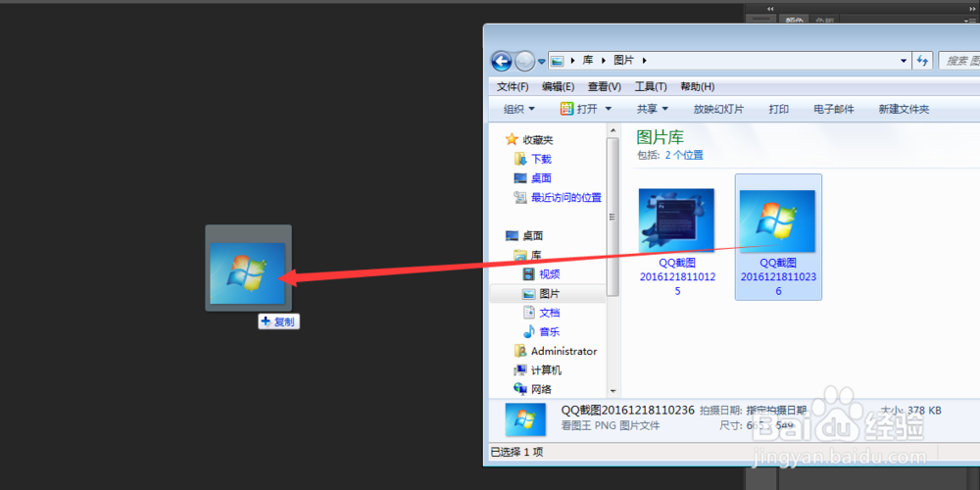The height and width of the screenshot is (490, 980).
Task: Create folder with 新建文件夹 button
Action: (904, 109)
